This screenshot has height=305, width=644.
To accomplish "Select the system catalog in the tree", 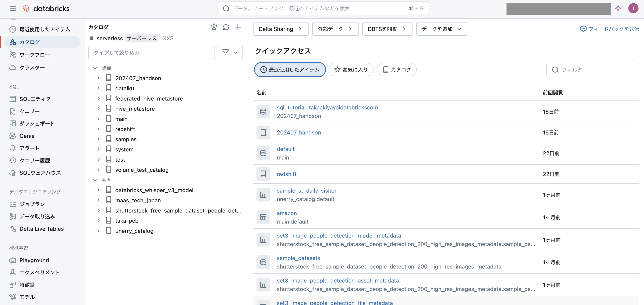I will [124, 149].
